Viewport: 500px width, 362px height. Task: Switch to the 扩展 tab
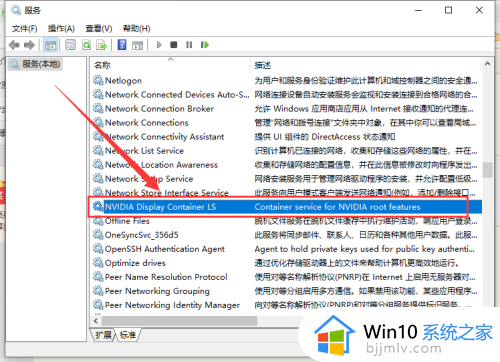103,335
